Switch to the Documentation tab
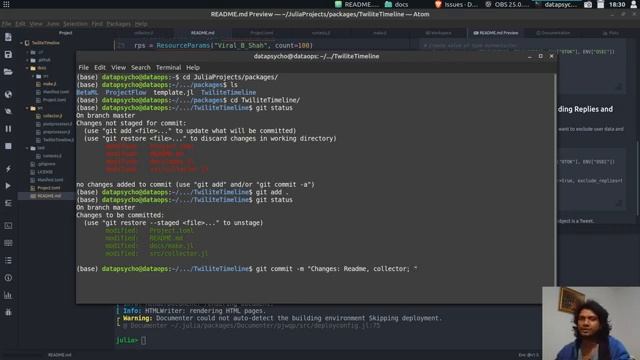 pyautogui.click(x=553, y=33)
